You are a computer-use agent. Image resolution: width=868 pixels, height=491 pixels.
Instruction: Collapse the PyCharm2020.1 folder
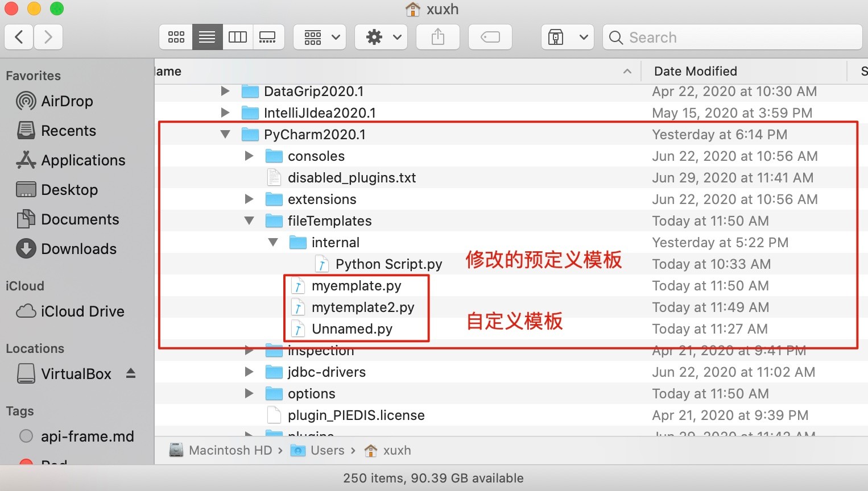pos(225,134)
